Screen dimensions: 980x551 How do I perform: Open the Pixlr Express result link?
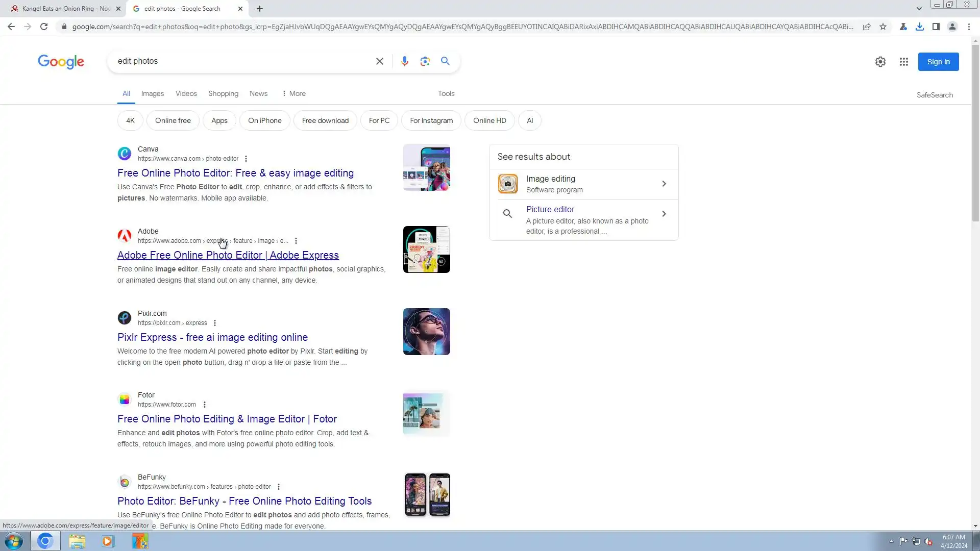pos(212,337)
